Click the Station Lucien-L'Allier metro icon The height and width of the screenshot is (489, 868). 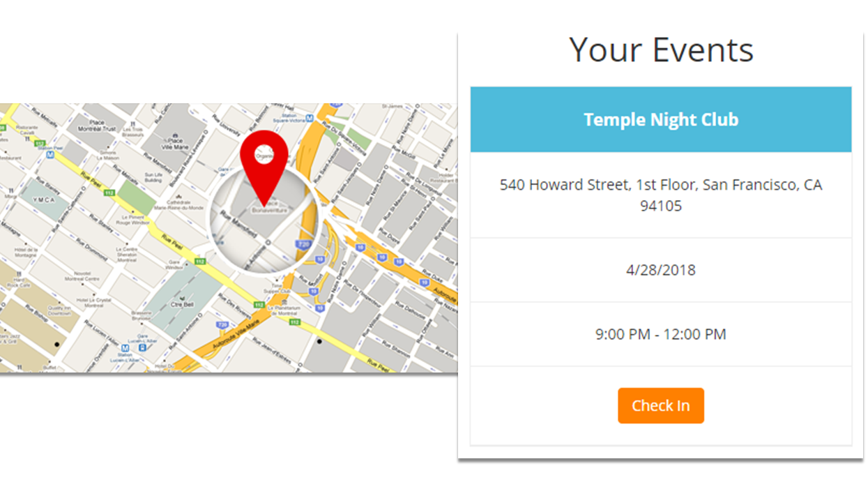click(125, 347)
